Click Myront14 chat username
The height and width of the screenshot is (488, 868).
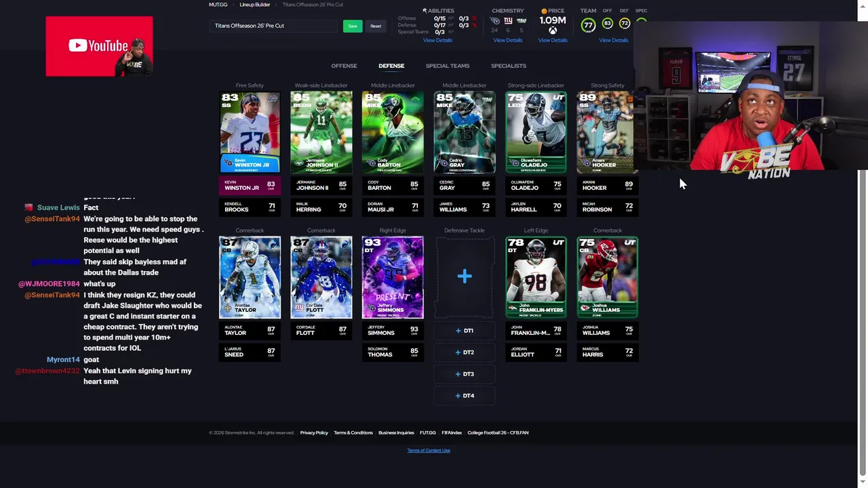coord(63,359)
